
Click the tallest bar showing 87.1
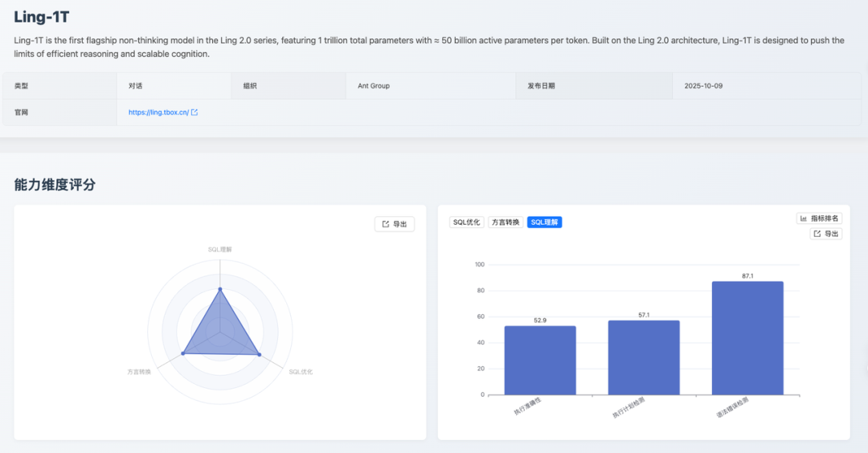(x=747, y=337)
